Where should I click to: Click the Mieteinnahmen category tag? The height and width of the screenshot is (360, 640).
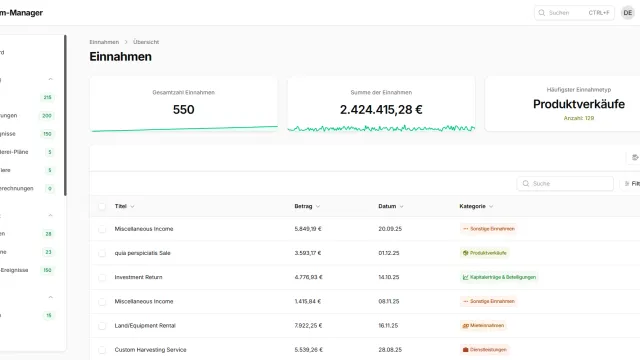[483, 326]
